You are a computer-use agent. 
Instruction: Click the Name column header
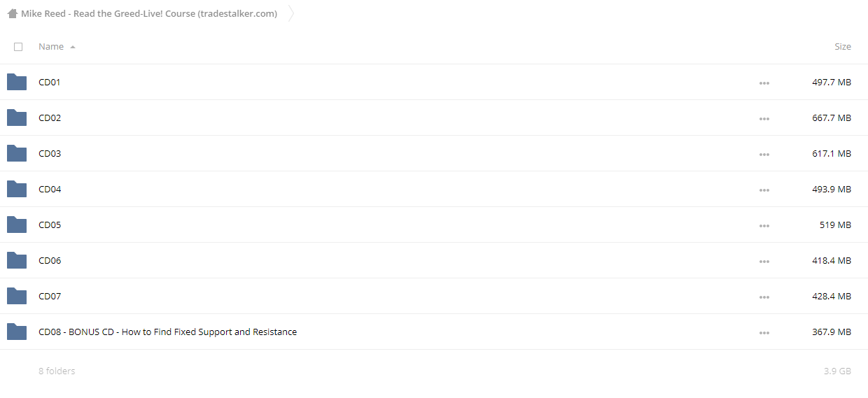51,47
